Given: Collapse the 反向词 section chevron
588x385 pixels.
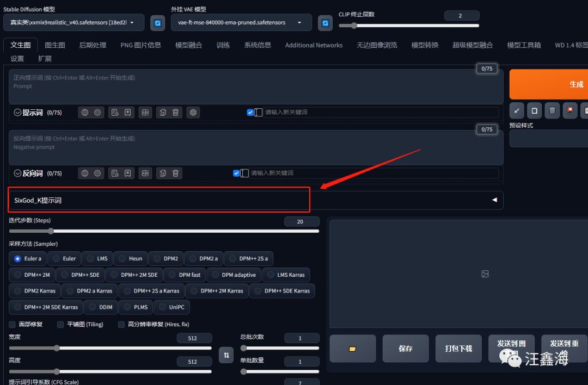Looking at the screenshot, I should (17, 173).
